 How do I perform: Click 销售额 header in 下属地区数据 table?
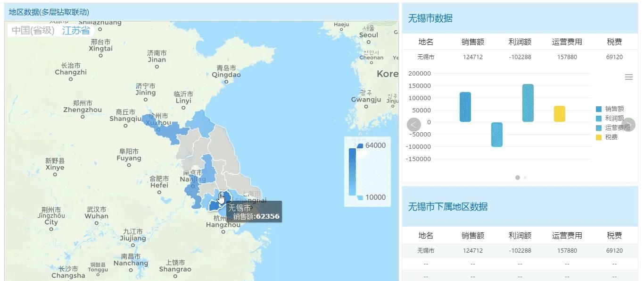point(473,236)
